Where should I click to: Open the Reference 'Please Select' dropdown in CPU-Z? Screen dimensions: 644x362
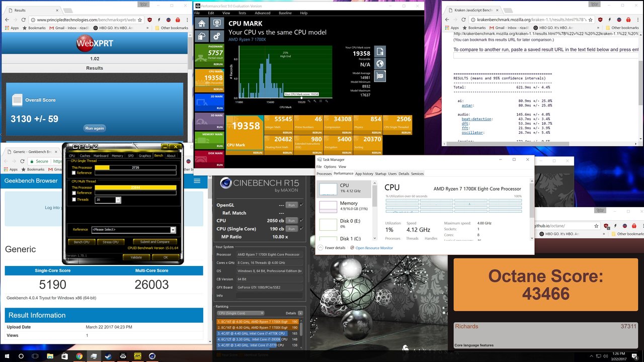(173, 230)
